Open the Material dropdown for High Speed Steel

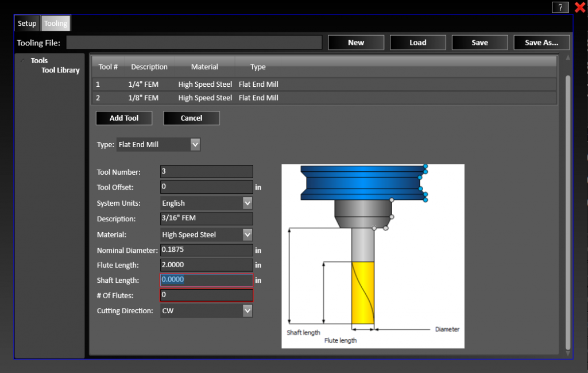247,234
